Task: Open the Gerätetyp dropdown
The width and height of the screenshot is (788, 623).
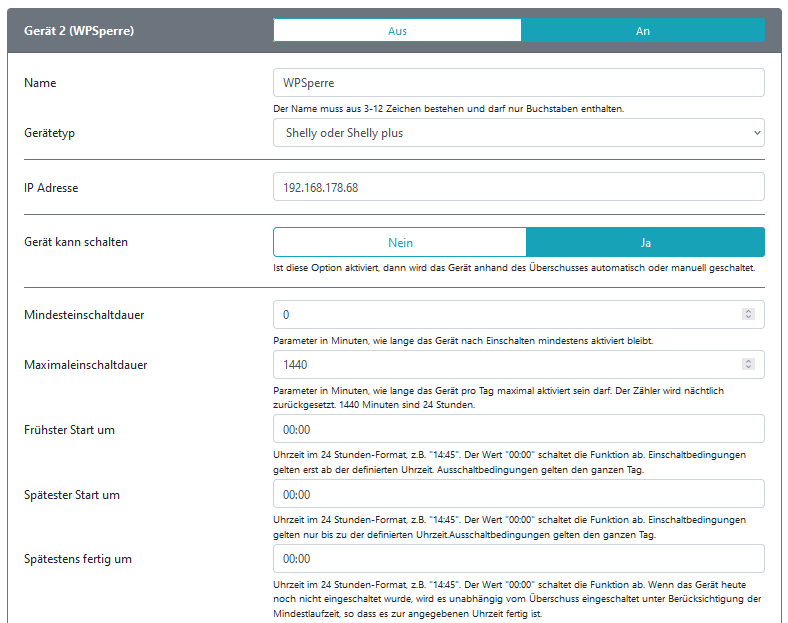Action: coord(519,133)
